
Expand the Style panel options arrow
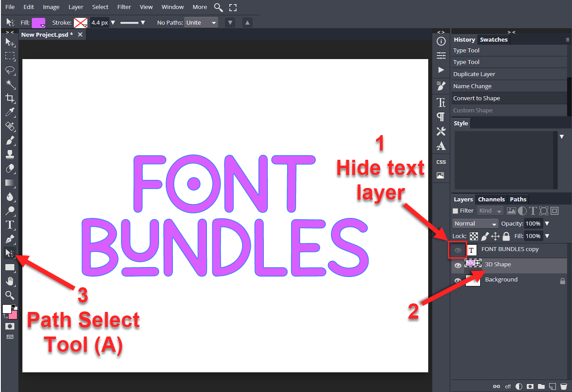pos(562,136)
